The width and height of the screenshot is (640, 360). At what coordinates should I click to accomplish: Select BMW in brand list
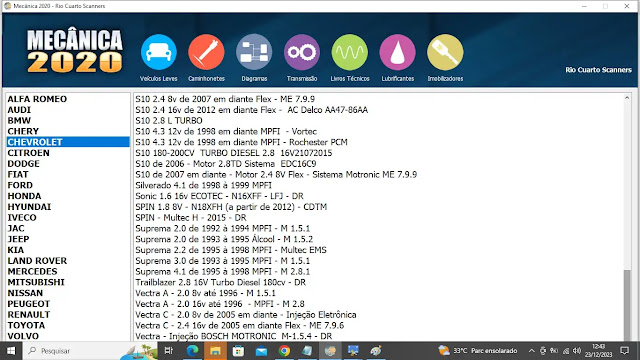click(x=68, y=121)
